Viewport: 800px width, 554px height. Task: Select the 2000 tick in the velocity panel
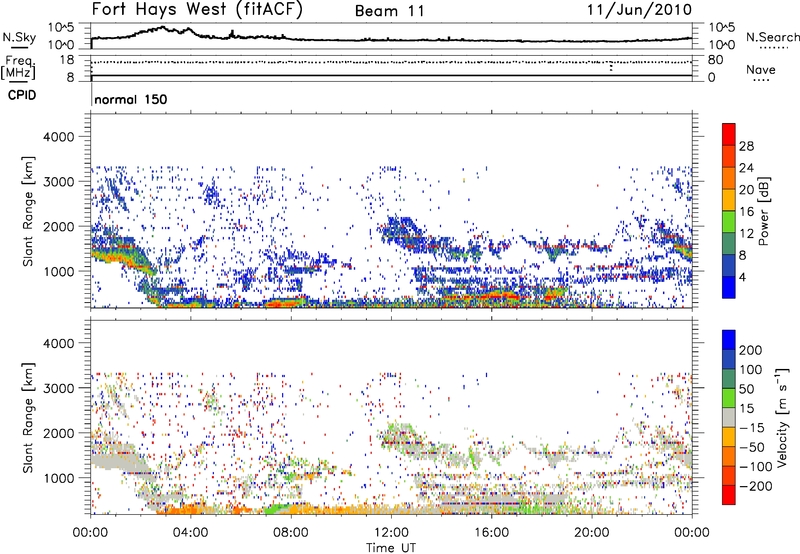tap(58, 433)
